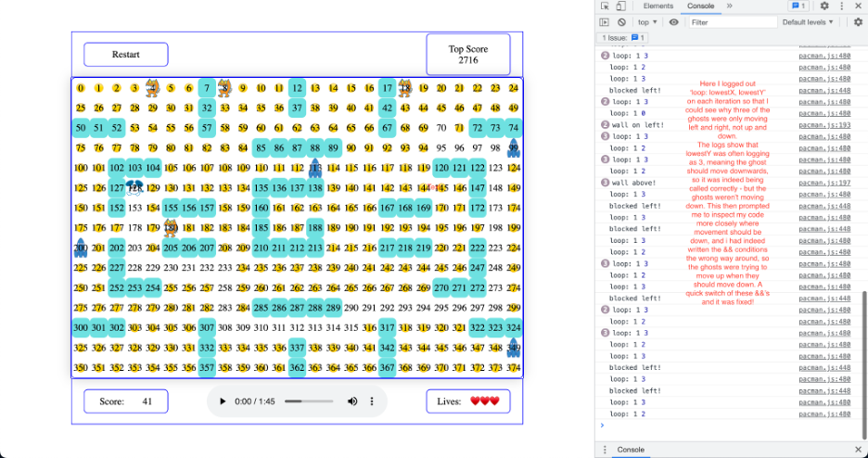Open the source link beside 'loop: 1 0'
The width and height of the screenshot is (868, 458).
click(x=824, y=113)
